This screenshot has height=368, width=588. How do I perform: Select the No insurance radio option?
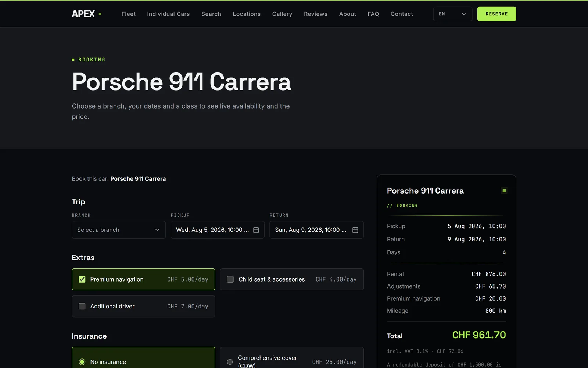[82, 362]
